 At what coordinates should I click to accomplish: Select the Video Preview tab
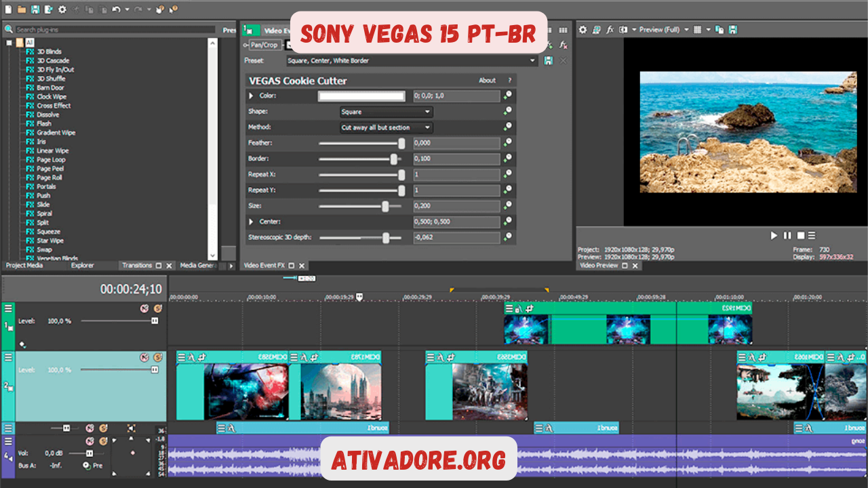pyautogui.click(x=599, y=266)
